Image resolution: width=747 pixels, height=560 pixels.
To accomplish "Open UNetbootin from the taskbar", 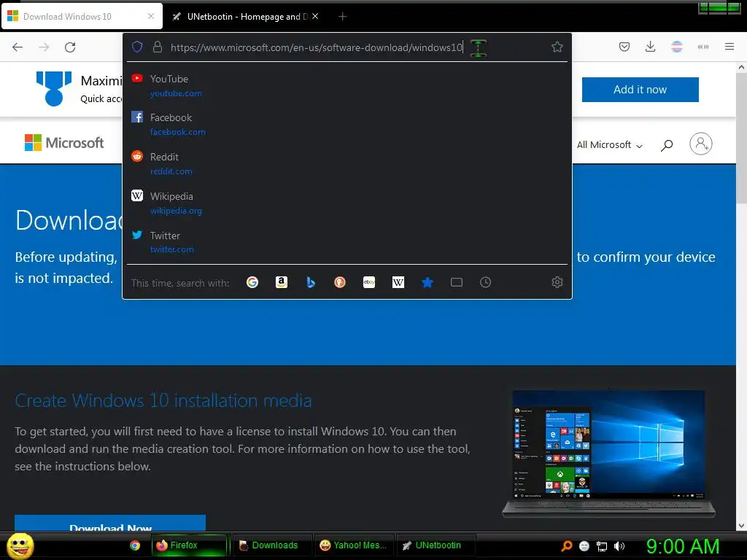I will pos(436,545).
